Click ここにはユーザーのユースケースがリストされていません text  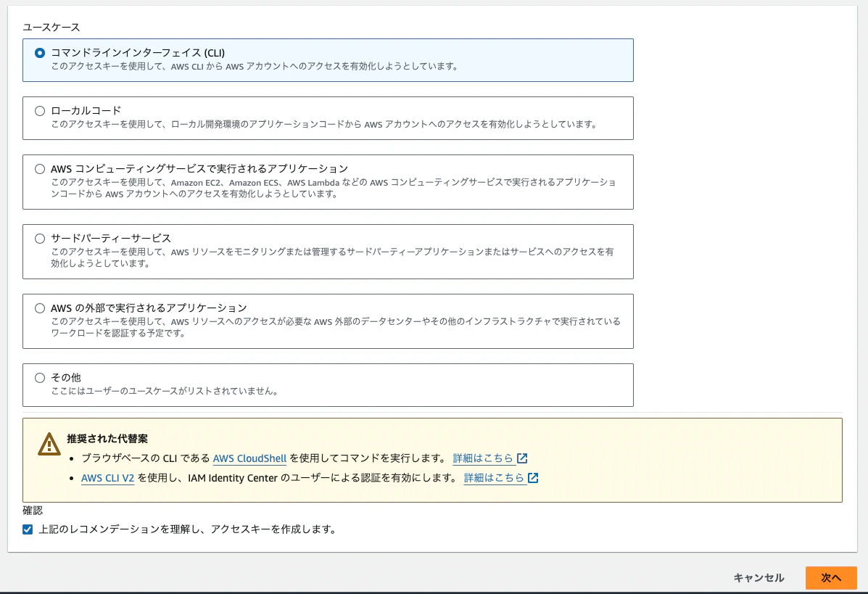[165, 392]
